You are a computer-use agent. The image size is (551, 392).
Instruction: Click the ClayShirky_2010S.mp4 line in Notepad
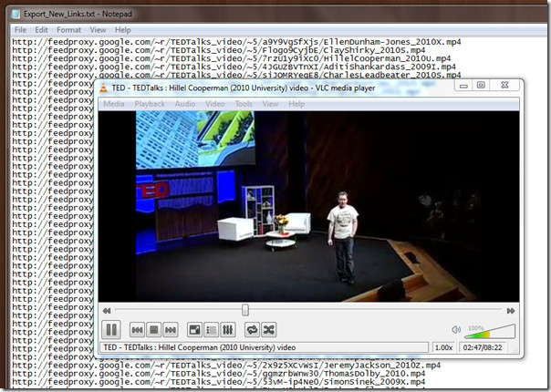218,50
